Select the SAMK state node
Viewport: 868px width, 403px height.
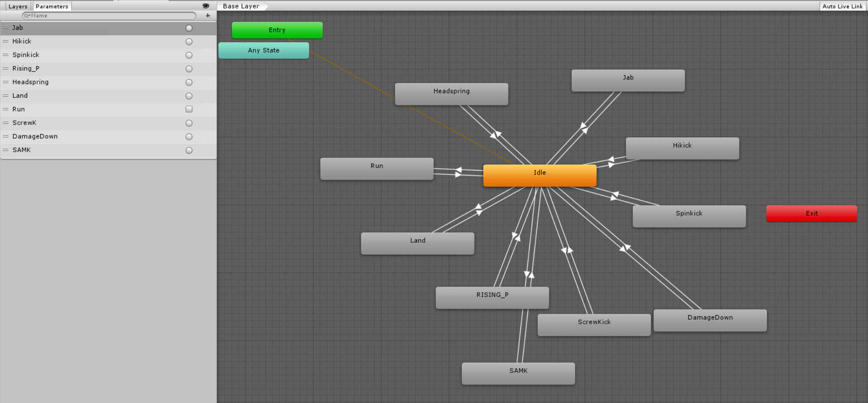tap(518, 374)
